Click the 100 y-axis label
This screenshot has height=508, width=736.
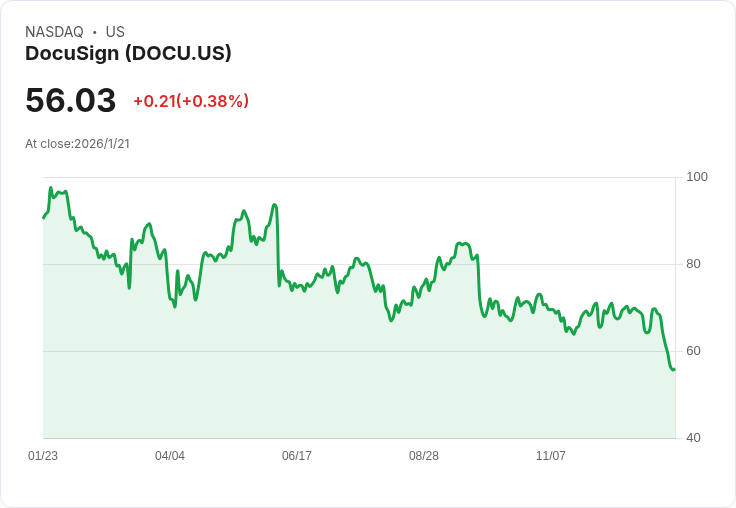tap(696, 177)
